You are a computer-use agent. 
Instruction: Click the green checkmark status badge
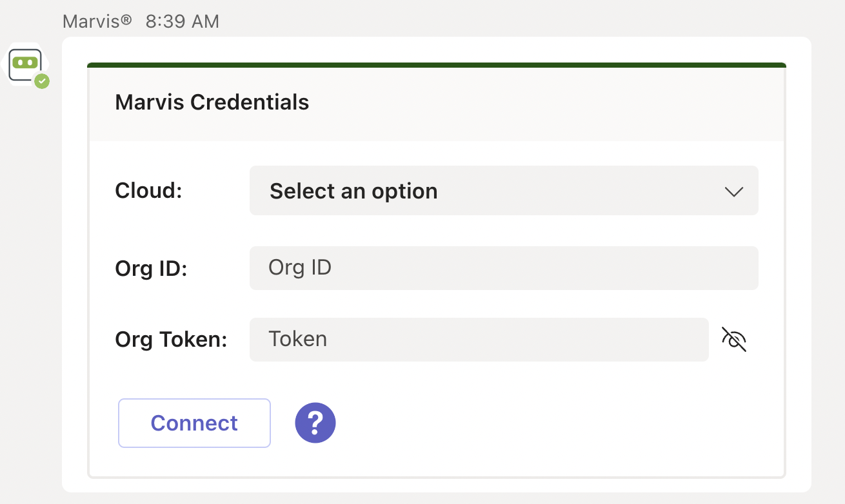point(42,81)
